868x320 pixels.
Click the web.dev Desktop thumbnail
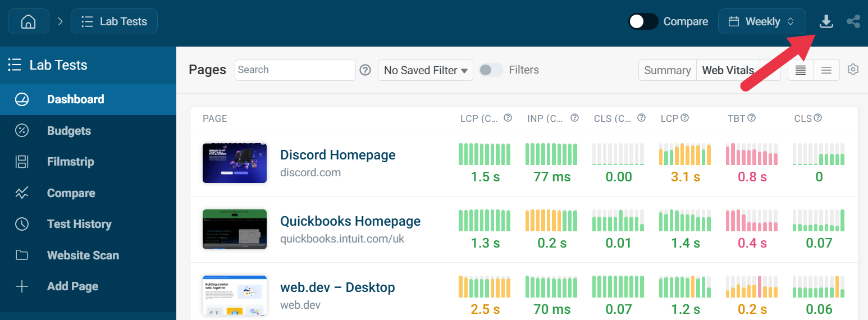235,295
